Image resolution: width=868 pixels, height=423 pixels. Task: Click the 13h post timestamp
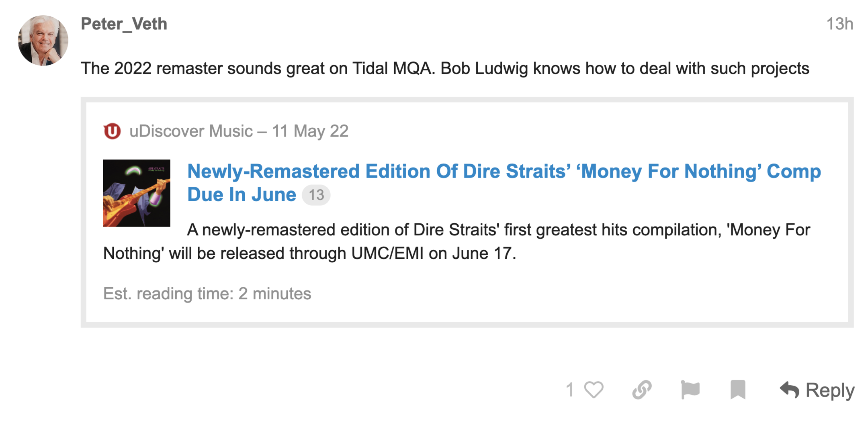tap(839, 24)
